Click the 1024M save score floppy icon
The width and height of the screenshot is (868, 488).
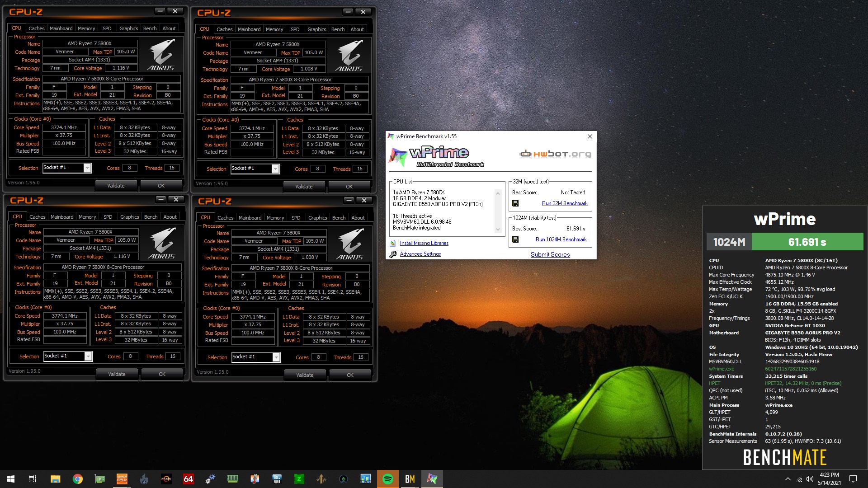(515, 239)
